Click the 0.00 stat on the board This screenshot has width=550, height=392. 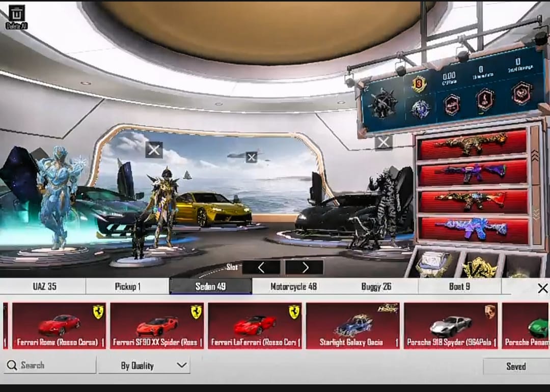click(x=449, y=78)
